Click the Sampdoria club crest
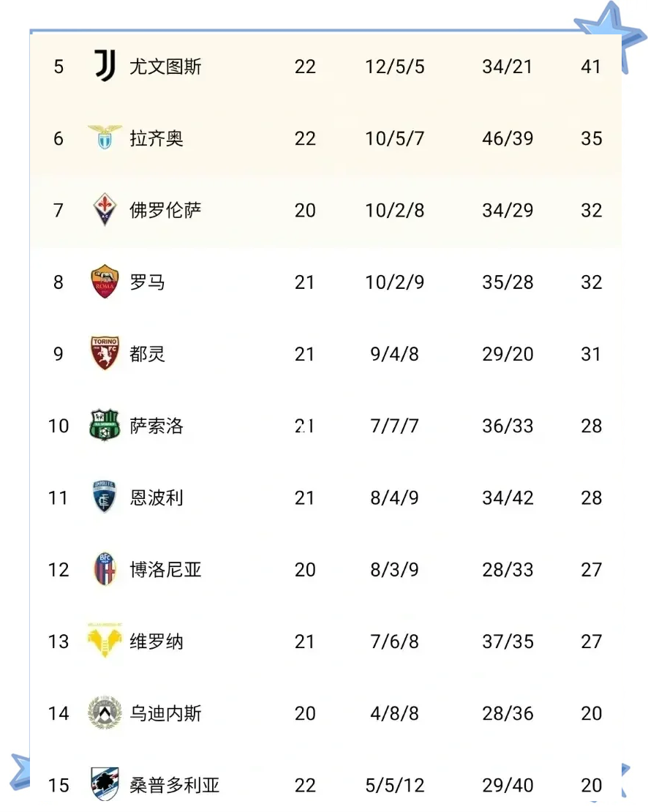This screenshot has width=648, height=812. [x=105, y=784]
